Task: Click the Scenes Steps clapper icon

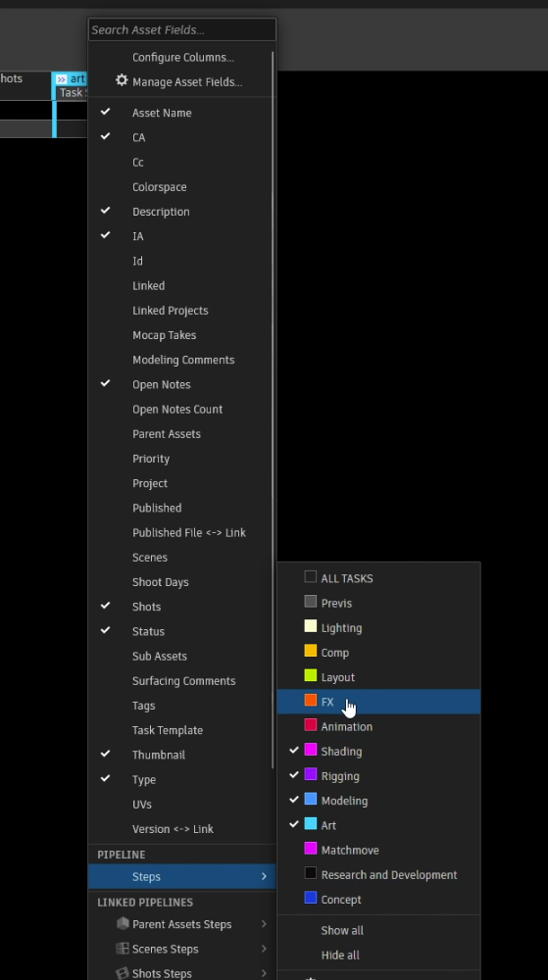Action: coord(123,948)
